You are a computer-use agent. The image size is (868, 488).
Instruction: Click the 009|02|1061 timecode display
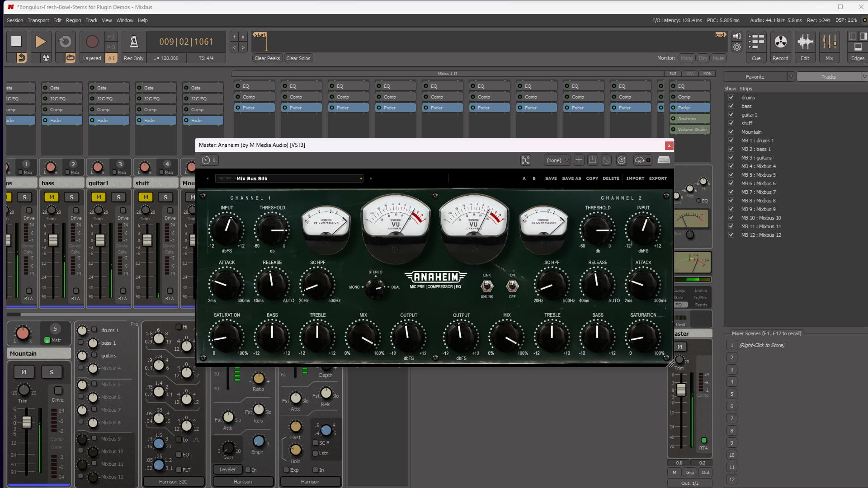coord(186,42)
